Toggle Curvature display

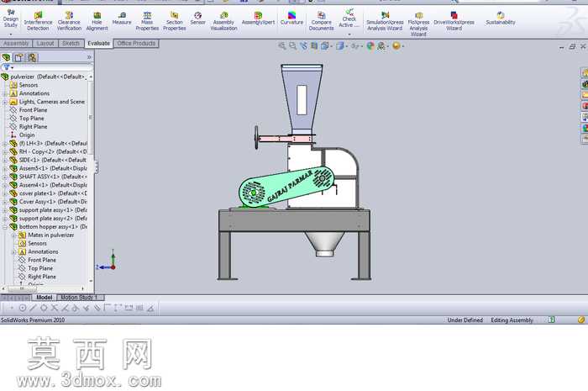tap(291, 18)
